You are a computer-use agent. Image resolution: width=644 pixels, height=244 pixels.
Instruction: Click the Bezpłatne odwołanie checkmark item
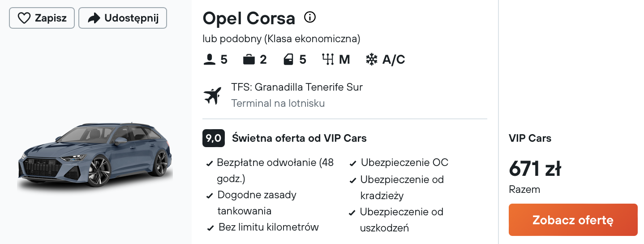(x=270, y=170)
